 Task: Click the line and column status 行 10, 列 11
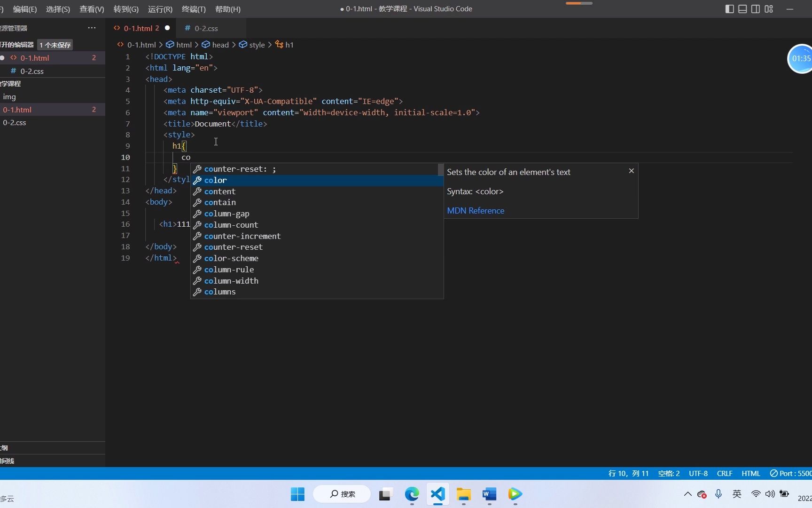(x=628, y=474)
